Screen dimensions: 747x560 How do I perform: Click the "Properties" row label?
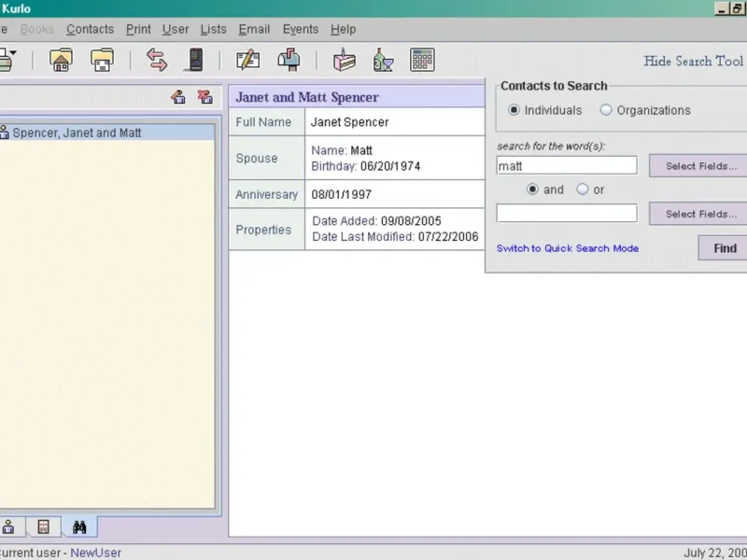(263, 230)
